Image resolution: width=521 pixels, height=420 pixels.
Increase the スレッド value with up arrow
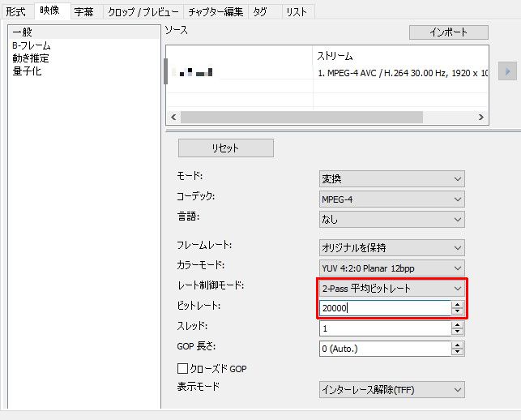click(x=458, y=325)
